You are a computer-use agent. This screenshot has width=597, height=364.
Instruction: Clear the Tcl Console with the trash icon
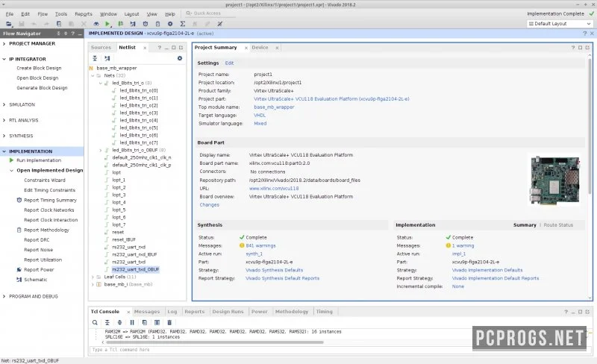pos(169,322)
